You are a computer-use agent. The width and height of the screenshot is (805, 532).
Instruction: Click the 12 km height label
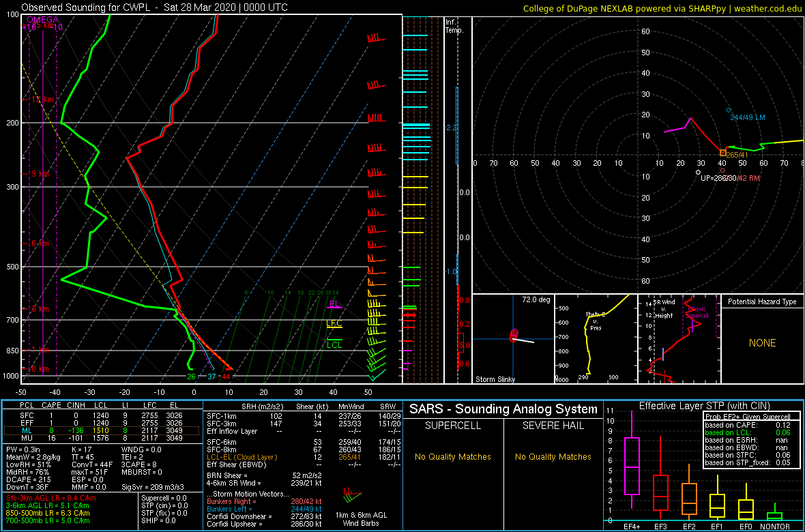[43, 99]
